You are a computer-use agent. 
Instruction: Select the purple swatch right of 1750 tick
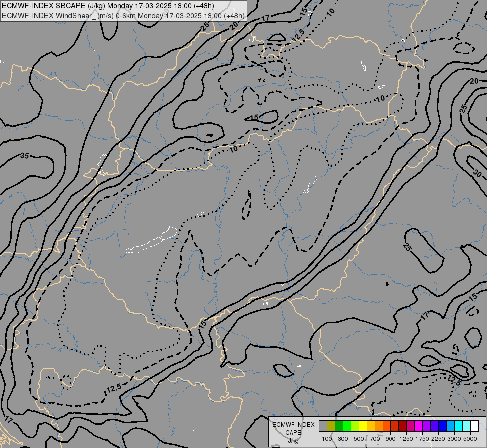coord(426,426)
